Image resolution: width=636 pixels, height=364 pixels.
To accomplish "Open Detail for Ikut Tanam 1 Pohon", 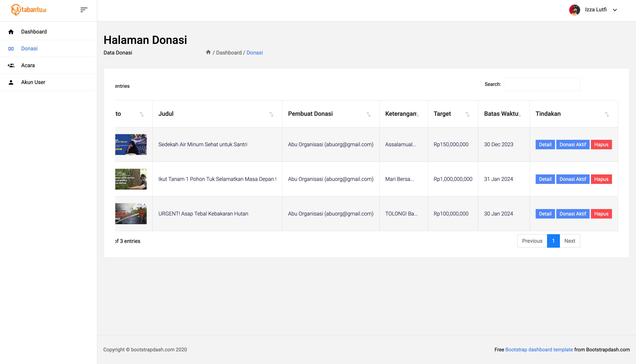I will [545, 179].
